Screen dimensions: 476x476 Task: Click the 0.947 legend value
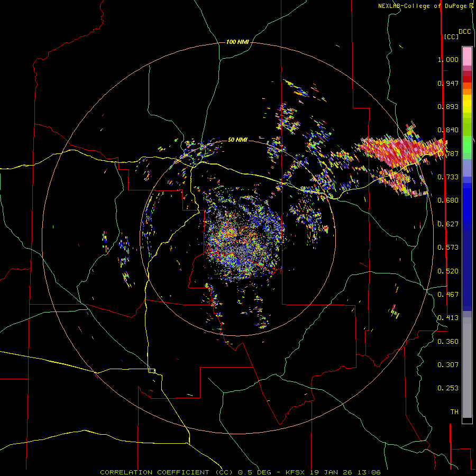[448, 83]
